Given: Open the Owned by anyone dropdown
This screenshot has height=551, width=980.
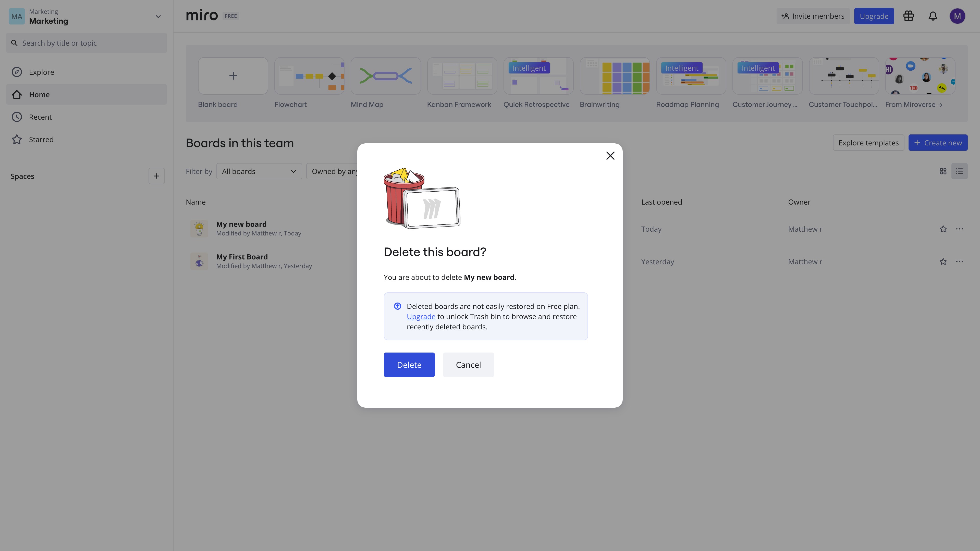Looking at the screenshot, I should coord(332,171).
